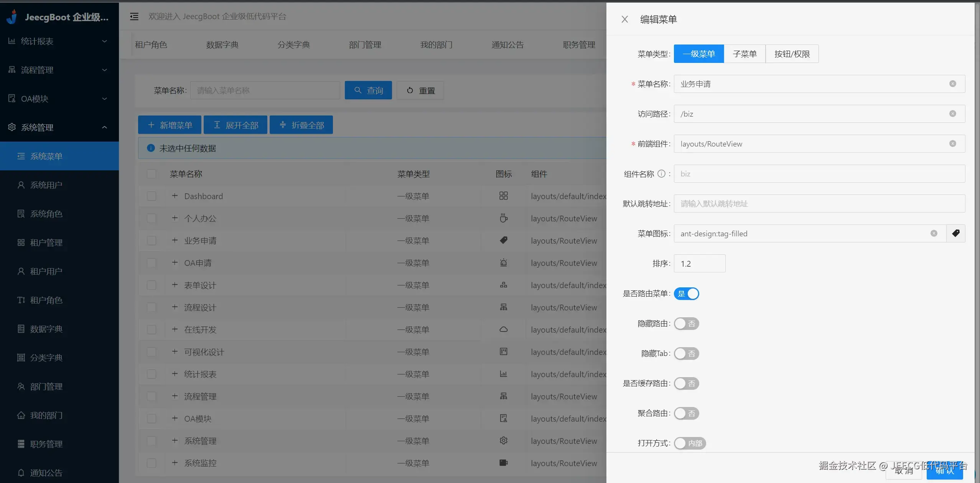Clear the 菜单图标 field using its clear icon
This screenshot has height=483, width=980.
coord(934,233)
